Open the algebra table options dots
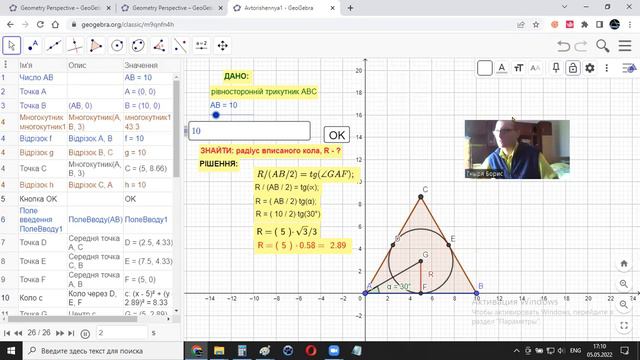Viewport: 640px width, 360px height. point(5,64)
